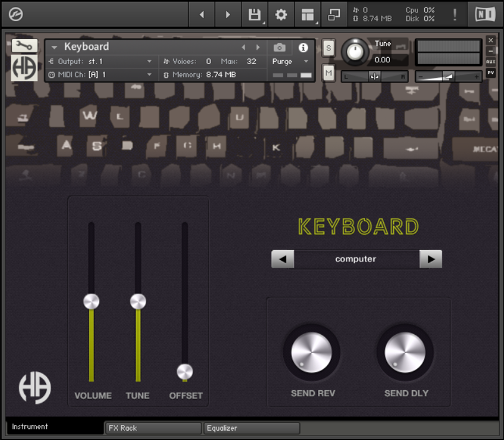Viewport: 504px width, 440px height.
Task: Open Kontakt options via the gear icon
Action: coord(281,14)
